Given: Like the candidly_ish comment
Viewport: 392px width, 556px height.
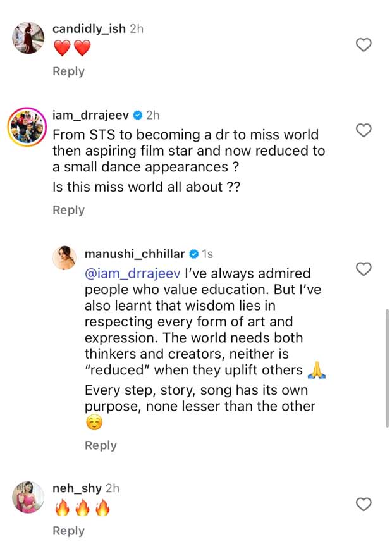Looking at the screenshot, I should 364,45.
